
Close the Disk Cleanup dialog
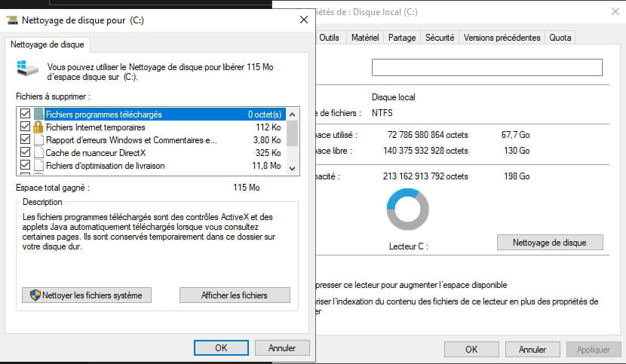pyautogui.click(x=304, y=20)
